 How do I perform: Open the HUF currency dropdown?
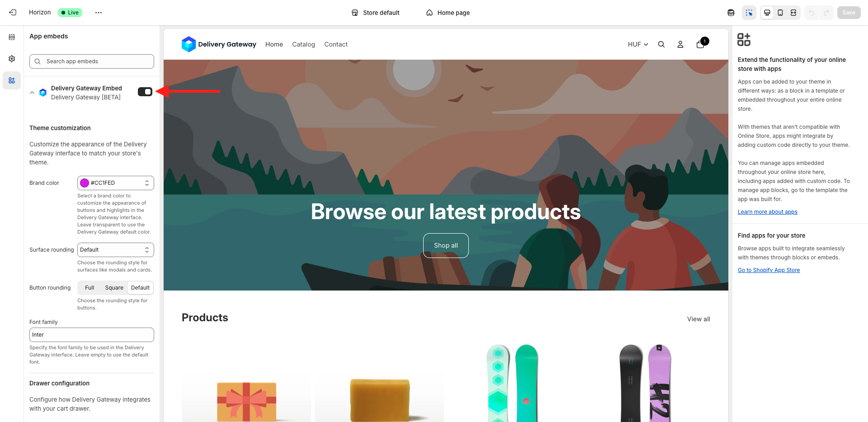[x=638, y=44]
